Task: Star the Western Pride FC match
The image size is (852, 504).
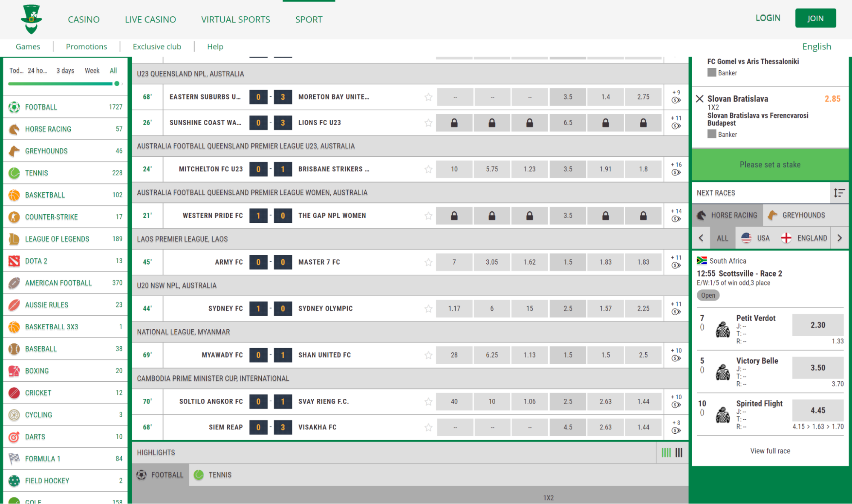Action: coord(428,216)
